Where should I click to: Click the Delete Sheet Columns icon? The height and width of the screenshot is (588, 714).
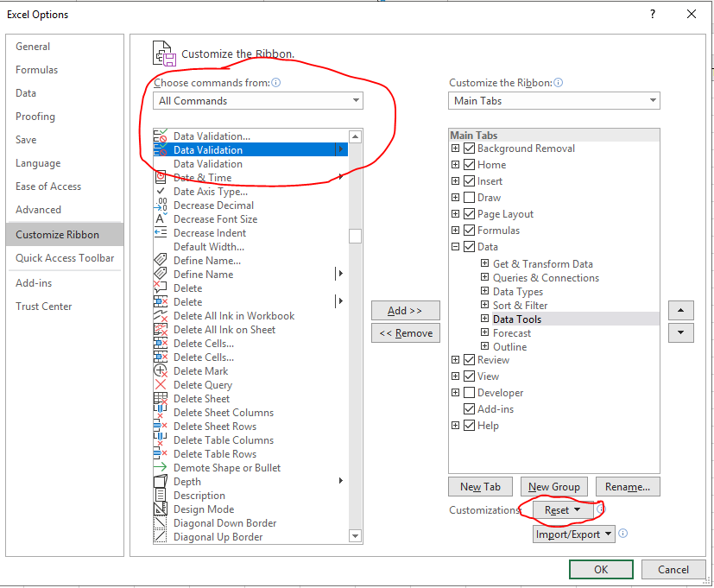pyautogui.click(x=161, y=412)
